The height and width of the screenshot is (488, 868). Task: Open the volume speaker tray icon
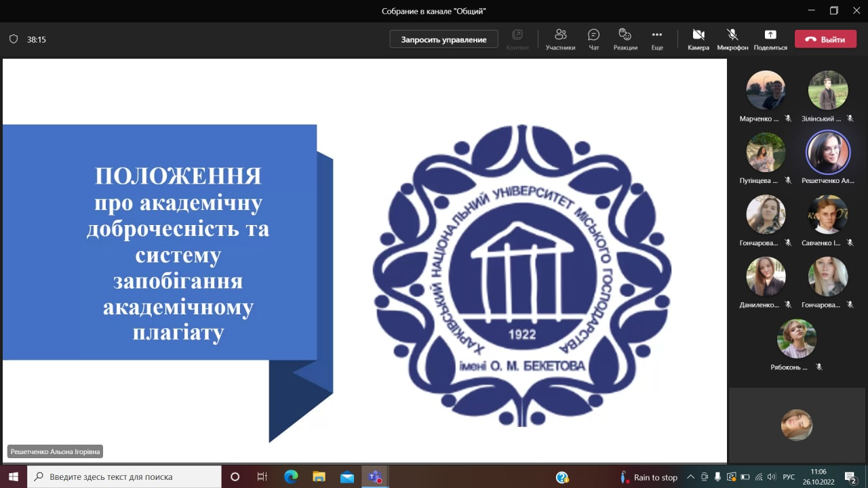tap(771, 477)
